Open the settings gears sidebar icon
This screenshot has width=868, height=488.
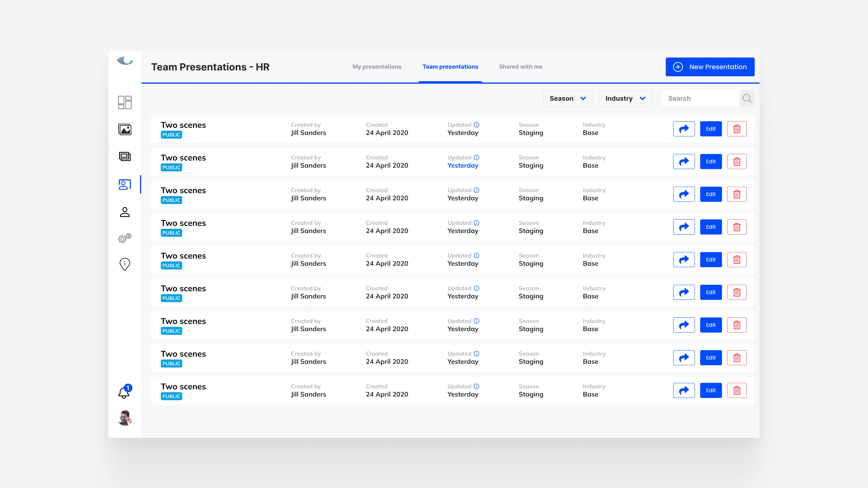point(125,238)
